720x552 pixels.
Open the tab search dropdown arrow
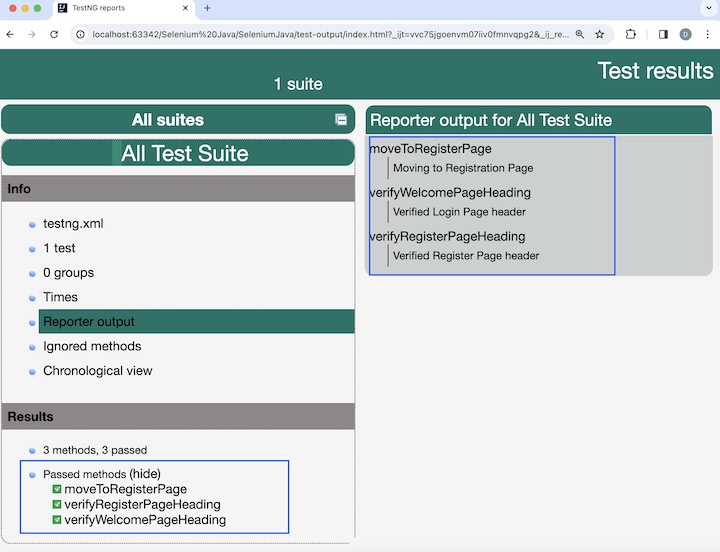709,8
